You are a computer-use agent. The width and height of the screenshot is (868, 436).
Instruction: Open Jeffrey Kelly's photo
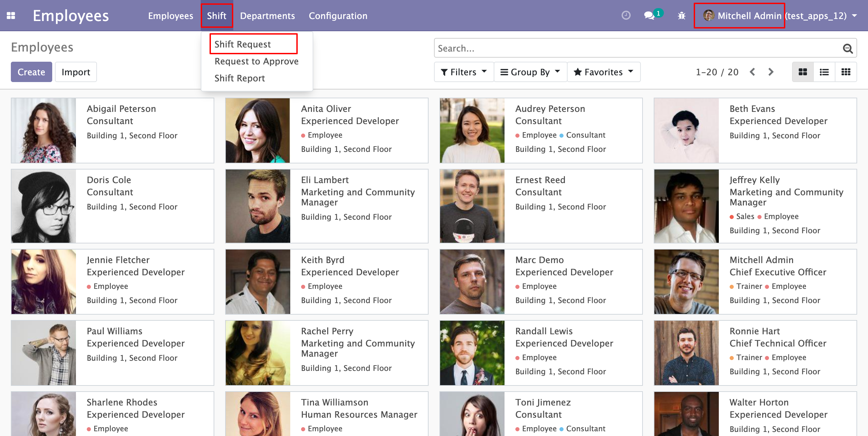[686, 206]
